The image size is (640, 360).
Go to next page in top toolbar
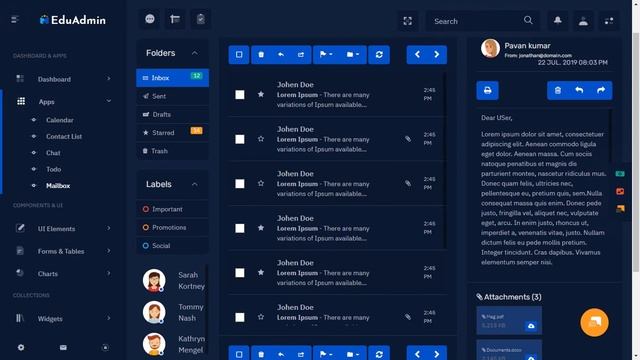tap(437, 55)
